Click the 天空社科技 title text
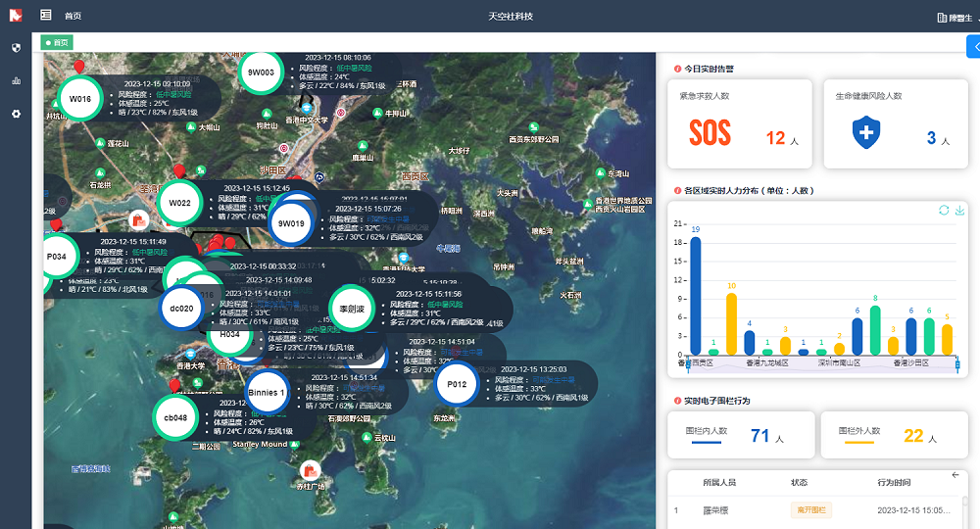This screenshot has height=529, width=980. tap(511, 17)
